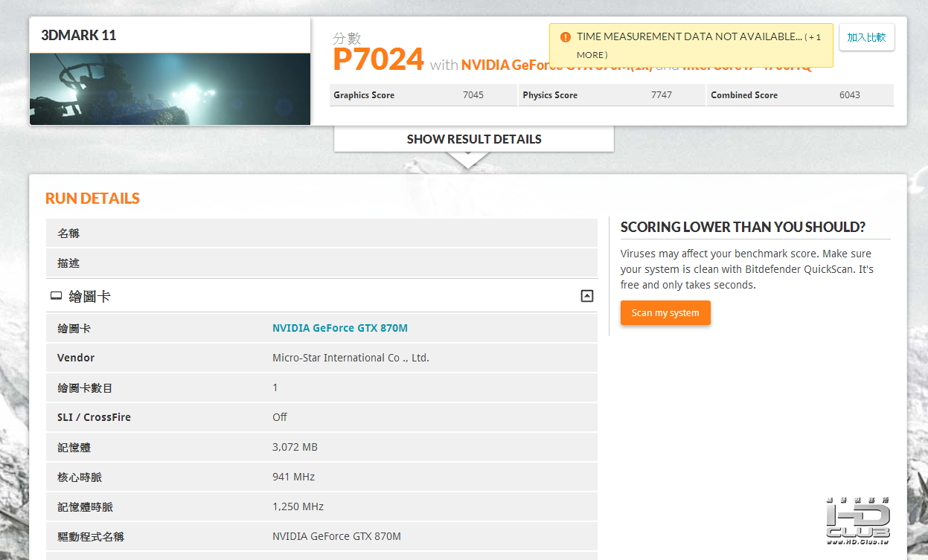Click the Physics Score label
This screenshot has height=560, width=928.
tap(550, 95)
